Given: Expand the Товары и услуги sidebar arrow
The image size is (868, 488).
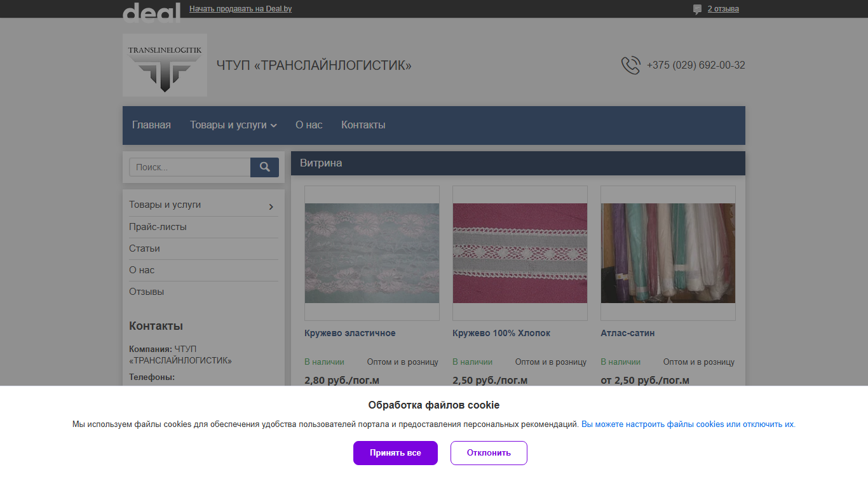Looking at the screenshot, I should pos(271,207).
